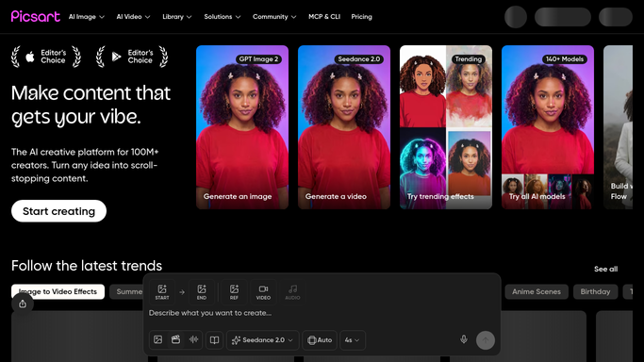Click the Start creating button

[58, 211]
